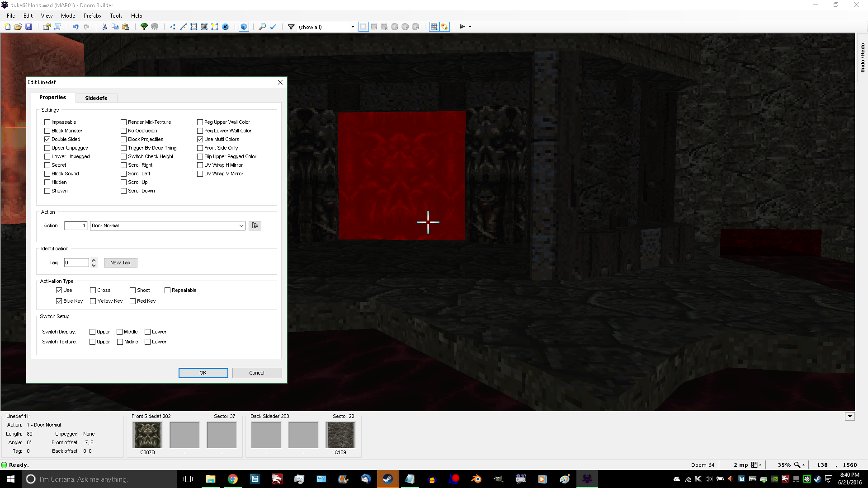868x488 pixels.
Task: Click the Undo arrow in toolbar
Action: (x=75, y=27)
